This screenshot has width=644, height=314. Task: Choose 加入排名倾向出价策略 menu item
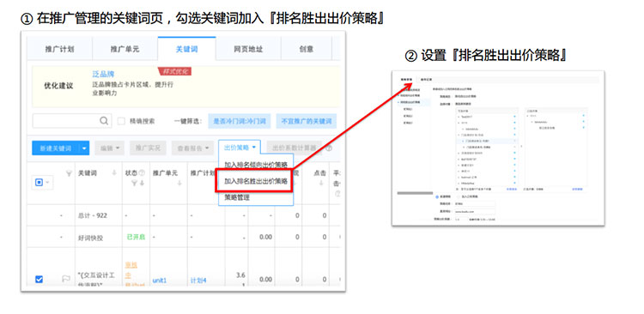tap(256, 165)
